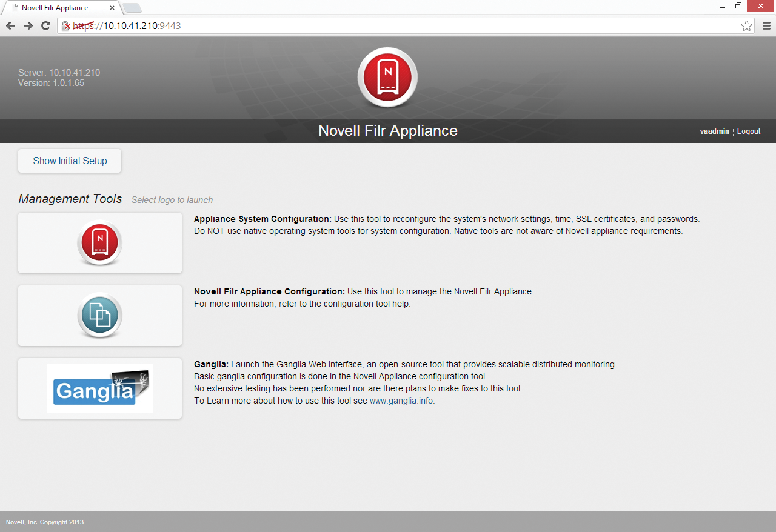Click the Novell Filr logo in header
The image size is (776, 532).
coord(387,78)
